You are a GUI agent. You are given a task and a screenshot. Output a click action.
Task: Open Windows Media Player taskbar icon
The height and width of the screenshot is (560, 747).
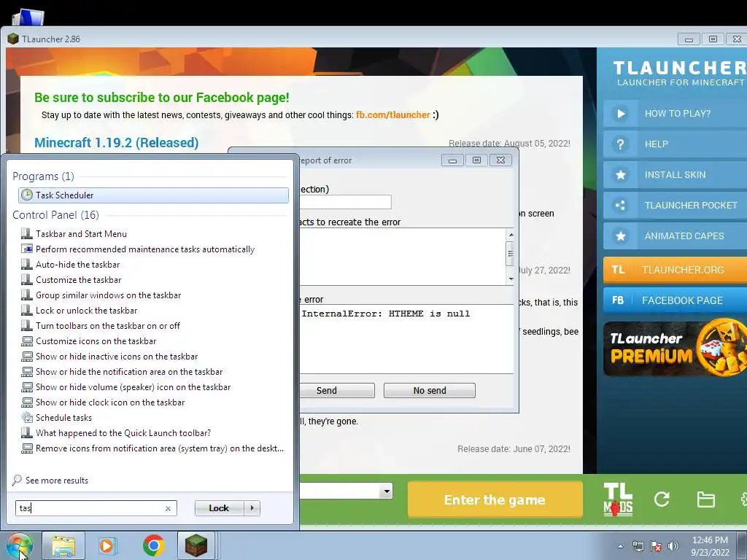[108, 546]
